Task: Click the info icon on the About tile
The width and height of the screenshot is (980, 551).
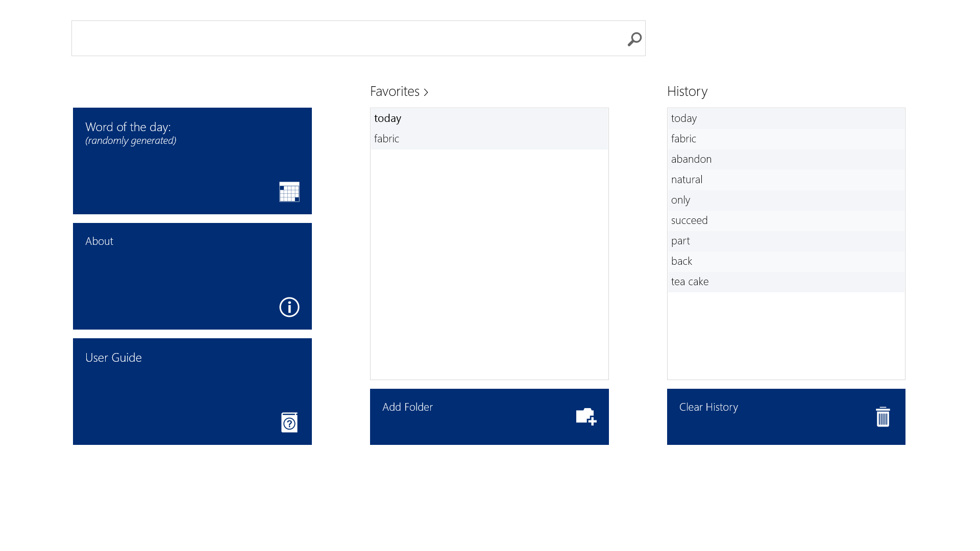Action: (x=289, y=308)
